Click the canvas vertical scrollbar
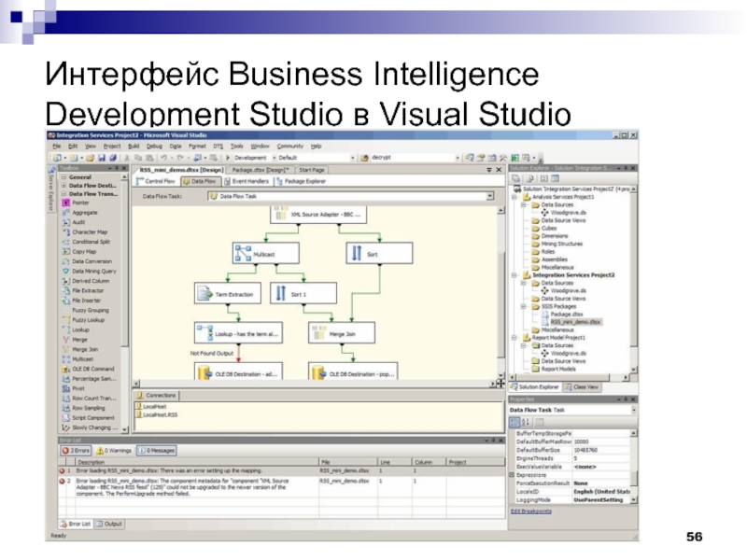This screenshot has height=560, width=747. 500,292
